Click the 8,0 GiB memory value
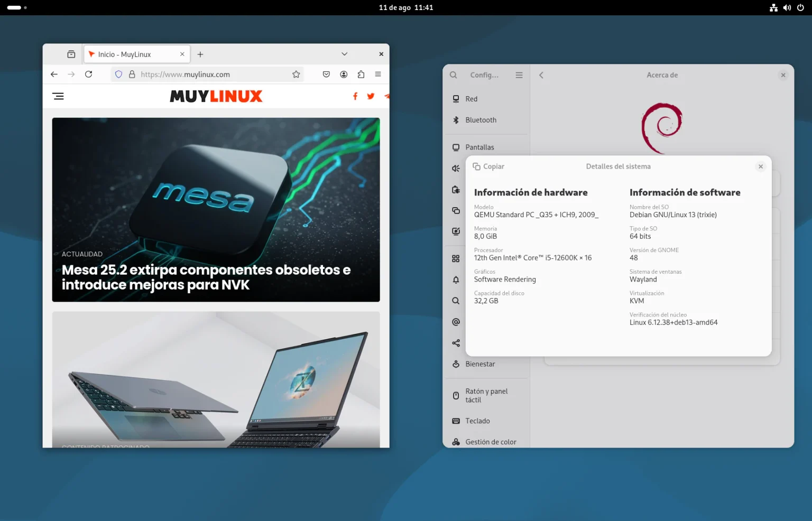812x521 pixels. [x=485, y=237]
